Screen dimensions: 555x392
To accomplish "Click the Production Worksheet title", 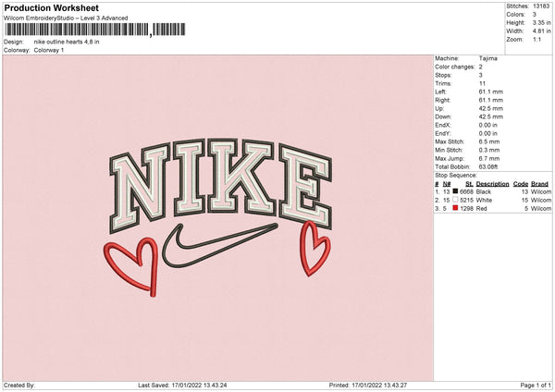I will tap(51, 7).
